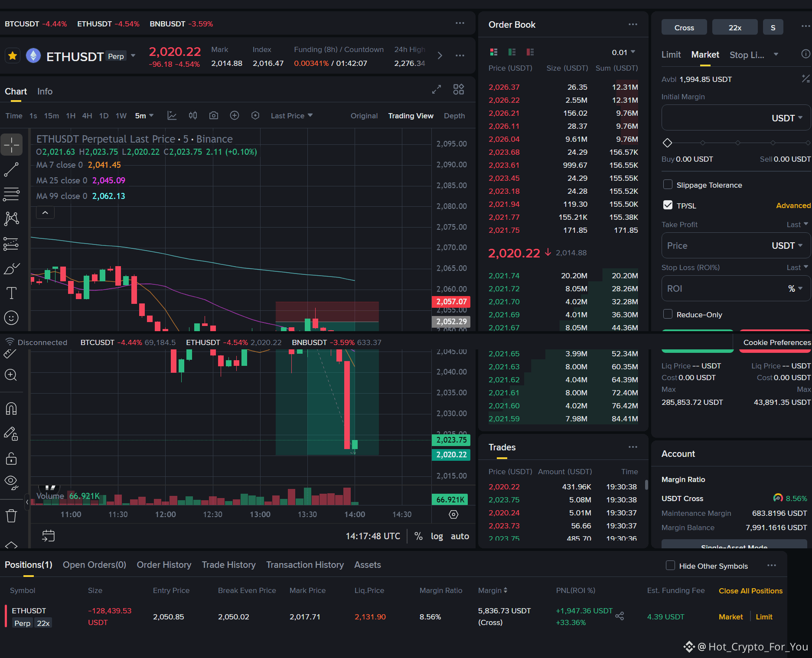Open chart settings hexagon icon
The image size is (812, 658).
point(255,115)
